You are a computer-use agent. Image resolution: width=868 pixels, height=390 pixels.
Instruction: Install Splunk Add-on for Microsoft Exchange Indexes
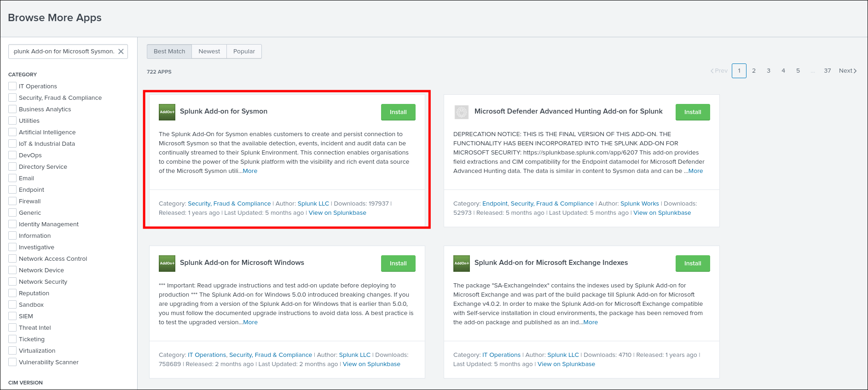(x=693, y=264)
